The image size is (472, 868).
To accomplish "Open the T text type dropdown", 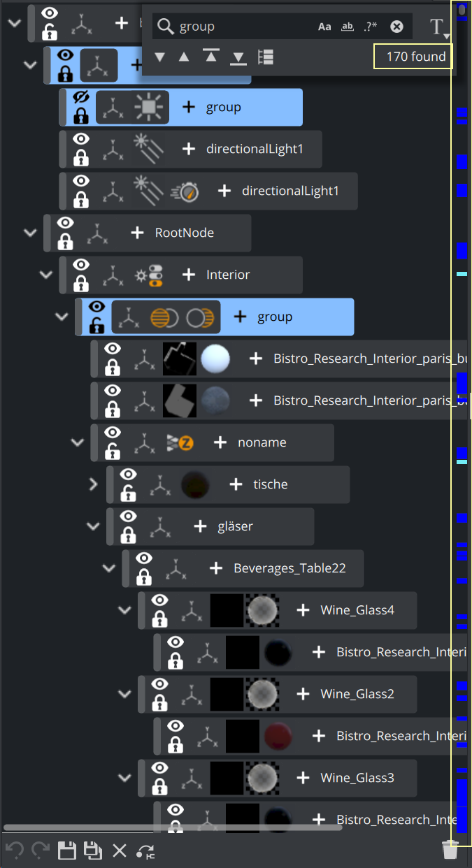I will (x=438, y=27).
